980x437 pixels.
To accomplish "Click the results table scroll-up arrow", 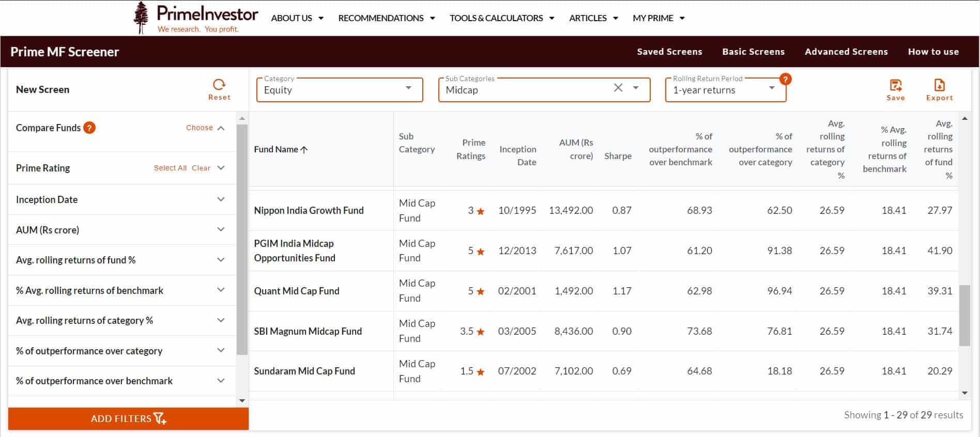I will coord(964,119).
